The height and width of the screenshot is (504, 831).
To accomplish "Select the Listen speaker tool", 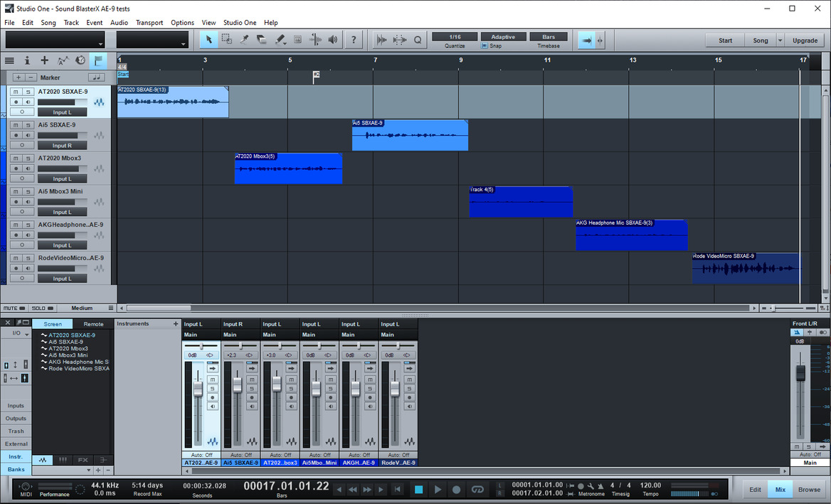I will [333, 40].
